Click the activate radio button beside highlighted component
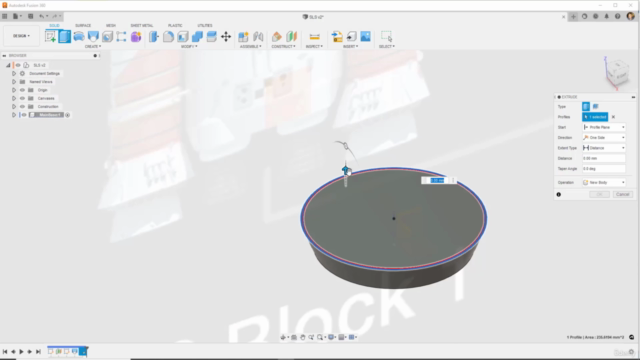Screen dimensions: 640x360 point(68,115)
